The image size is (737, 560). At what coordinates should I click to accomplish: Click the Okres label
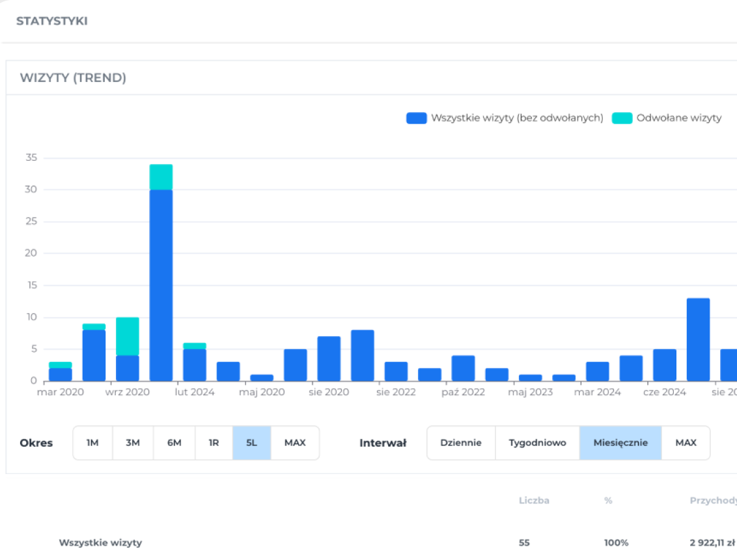36,443
